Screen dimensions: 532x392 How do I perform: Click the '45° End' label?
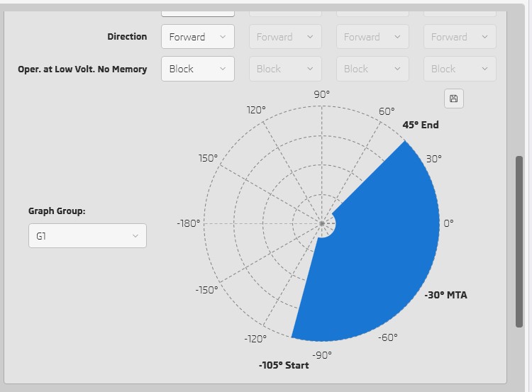(421, 125)
